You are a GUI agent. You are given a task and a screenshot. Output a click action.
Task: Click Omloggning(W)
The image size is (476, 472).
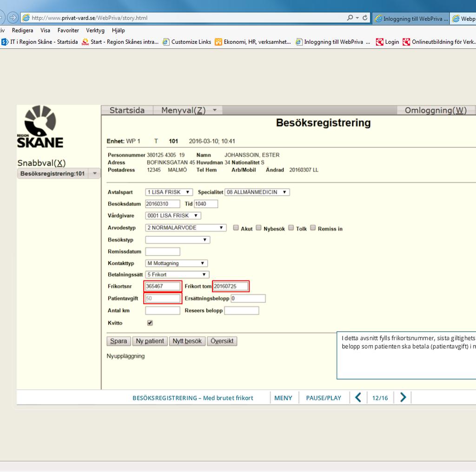[436, 110]
